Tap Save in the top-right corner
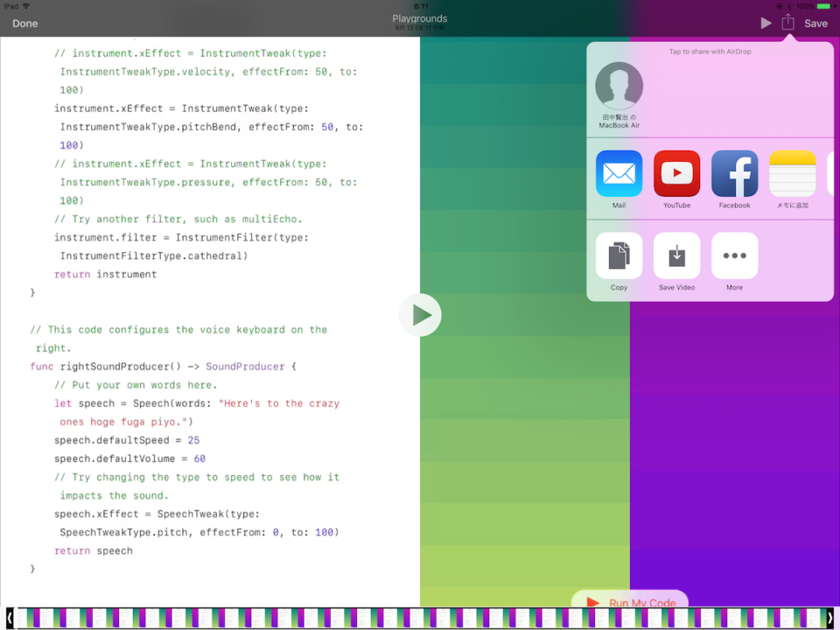This screenshot has height=630, width=840. coord(815,24)
